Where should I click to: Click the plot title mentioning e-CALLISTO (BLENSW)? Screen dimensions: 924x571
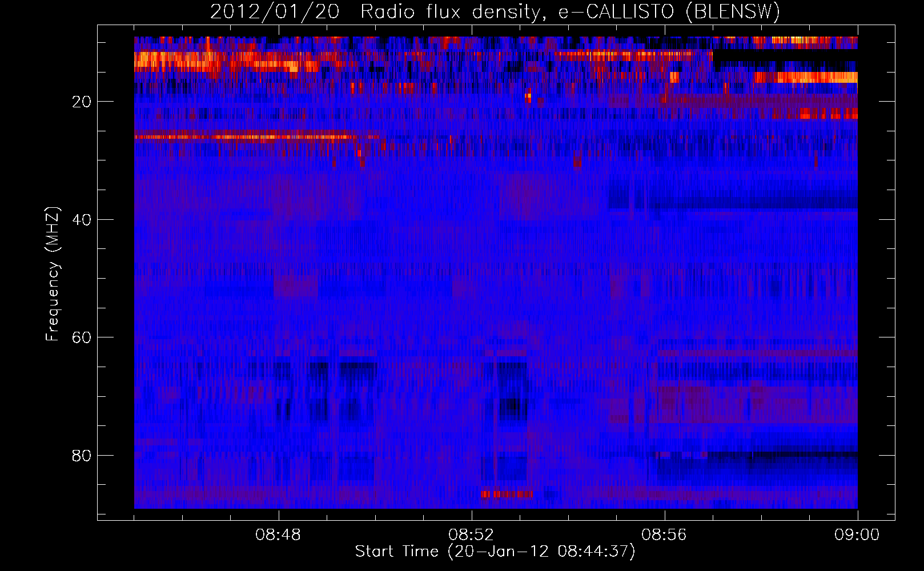[495, 11]
